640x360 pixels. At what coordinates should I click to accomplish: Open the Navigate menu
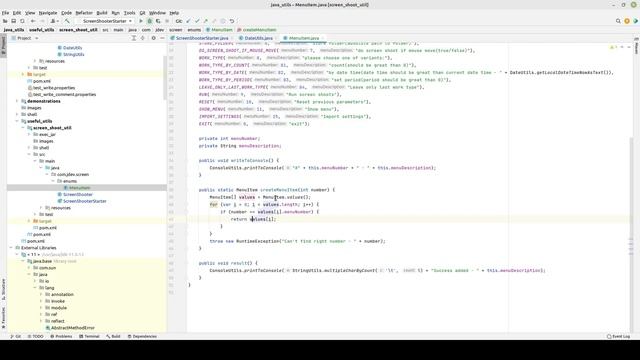coord(48,13)
